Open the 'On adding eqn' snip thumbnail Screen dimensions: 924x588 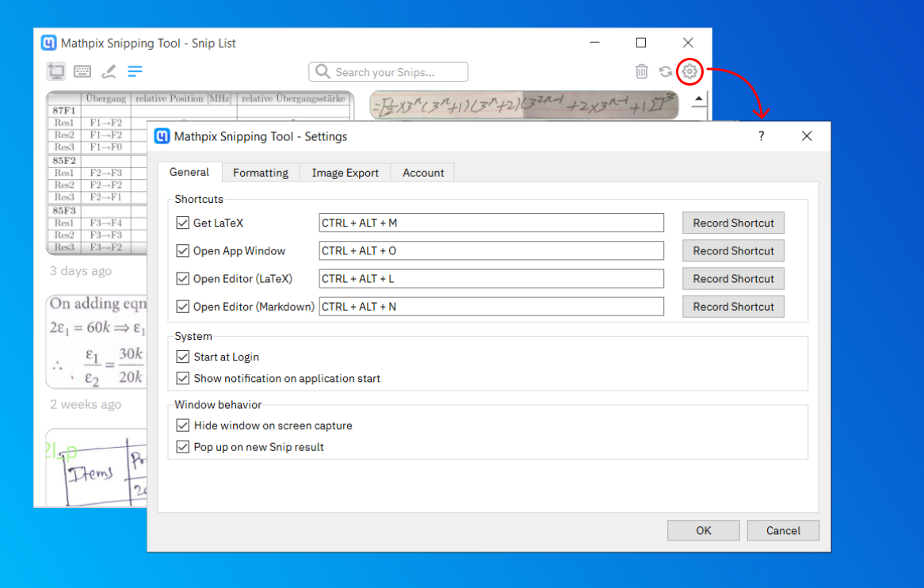pyautogui.click(x=97, y=342)
